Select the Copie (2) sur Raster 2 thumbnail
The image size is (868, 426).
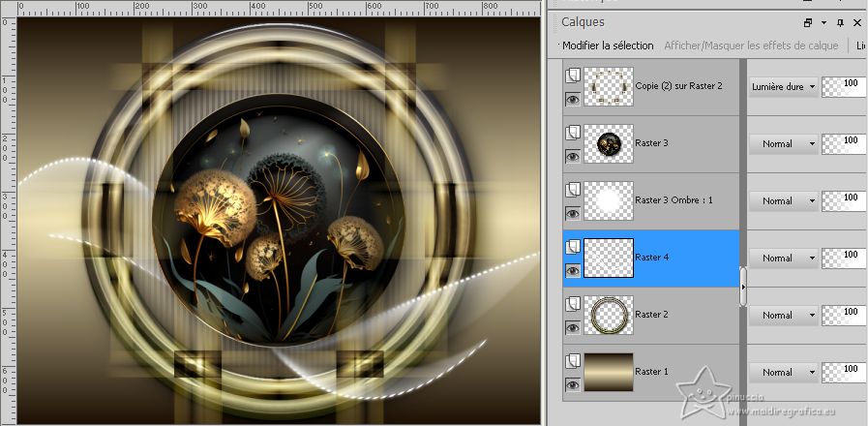pos(609,86)
